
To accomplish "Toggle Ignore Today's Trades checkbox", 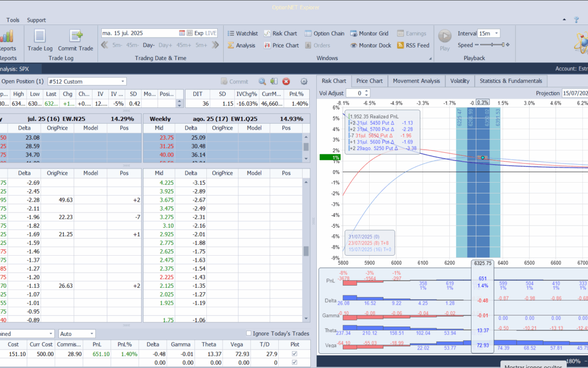I will click(248, 333).
